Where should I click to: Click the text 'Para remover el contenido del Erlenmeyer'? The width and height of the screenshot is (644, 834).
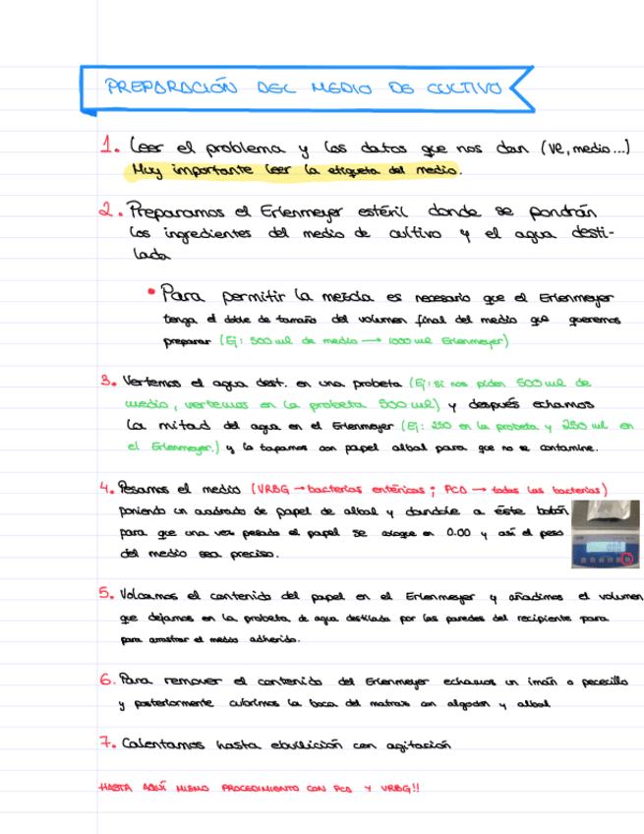pyautogui.click(x=274, y=682)
